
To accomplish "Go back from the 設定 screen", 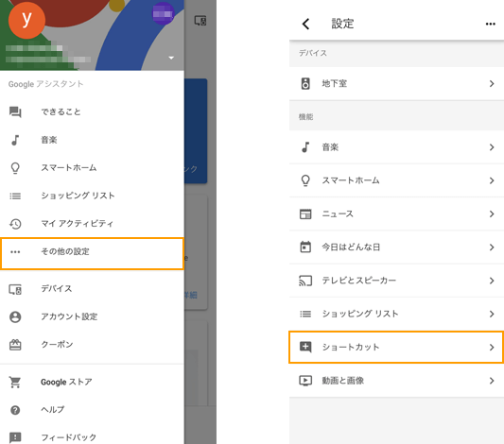I will coord(306,24).
